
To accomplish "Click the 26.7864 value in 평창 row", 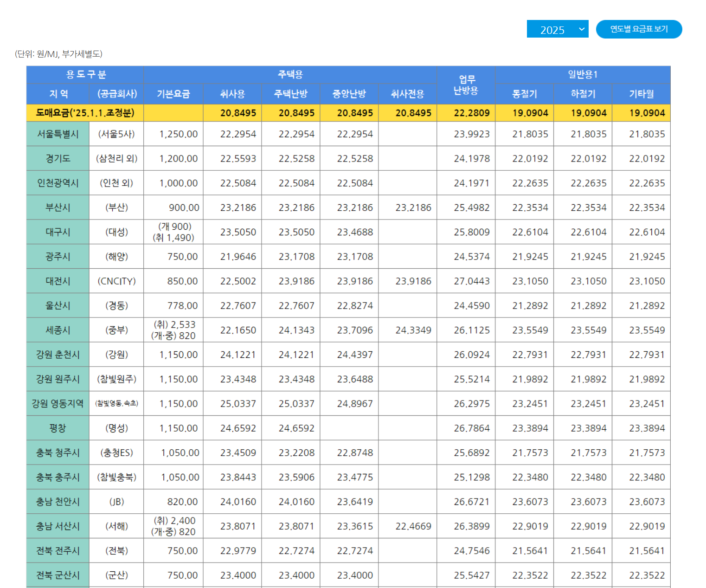I will (x=472, y=428).
